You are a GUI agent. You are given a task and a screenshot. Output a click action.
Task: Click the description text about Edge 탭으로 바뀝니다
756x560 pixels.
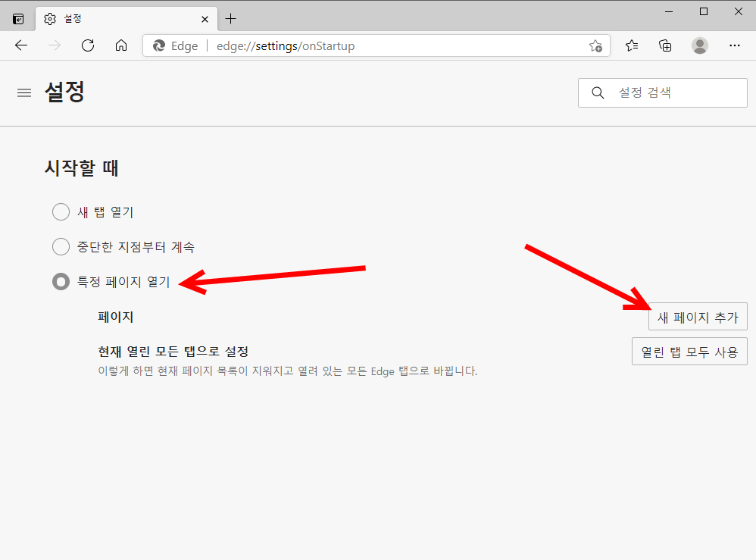pos(287,371)
